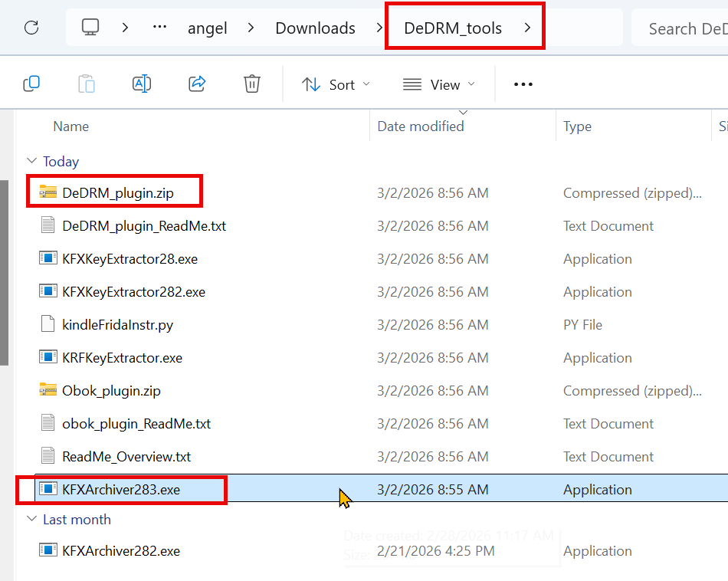Viewport: 728px width, 581px height.
Task: Delete the selected file via trash icon
Action: [x=252, y=84]
